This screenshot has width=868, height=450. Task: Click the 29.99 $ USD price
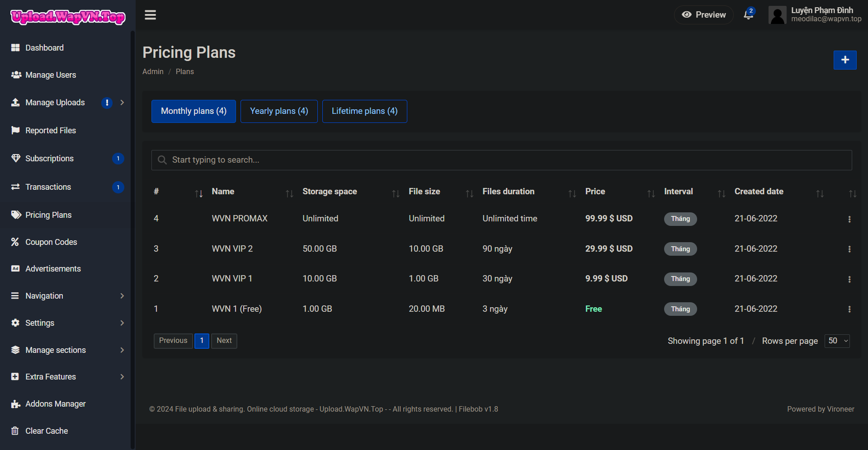(x=609, y=249)
